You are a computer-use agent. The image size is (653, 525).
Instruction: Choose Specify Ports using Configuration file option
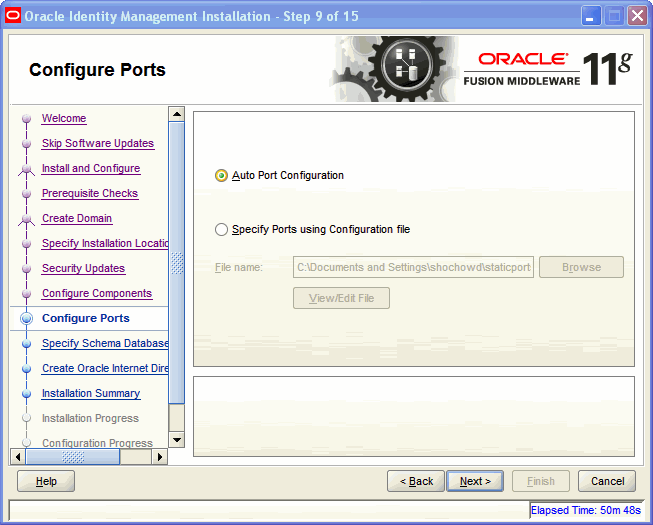pos(221,229)
